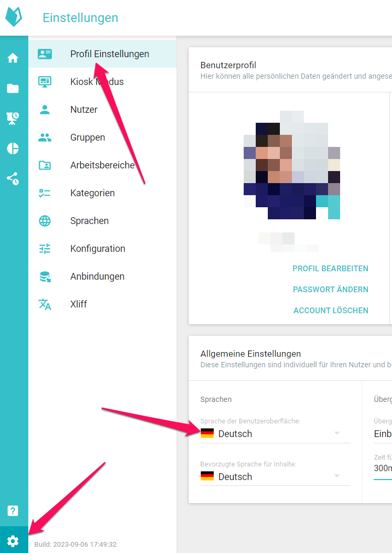Open the preferred content language dropdown
Image resolution: width=392 pixels, height=553 pixels.
(275, 476)
